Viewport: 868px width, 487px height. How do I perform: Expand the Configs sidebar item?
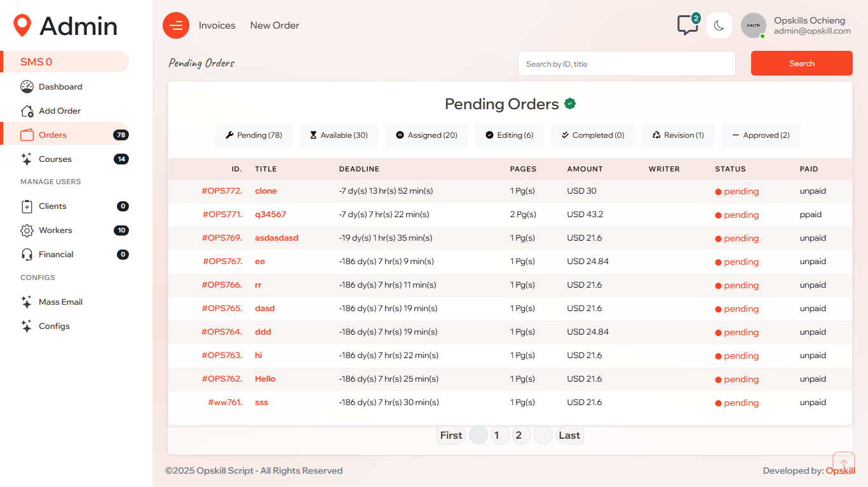pyautogui.click(x=54, y=326)
